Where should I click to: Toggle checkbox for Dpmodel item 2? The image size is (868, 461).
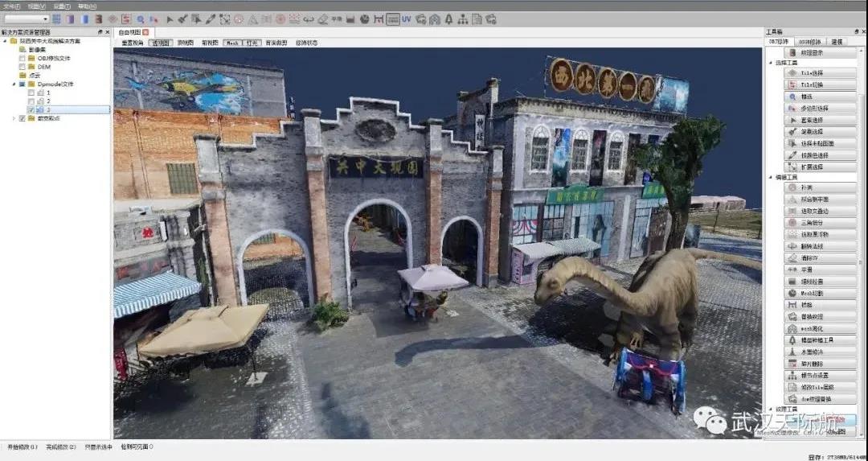coord(31,101)
